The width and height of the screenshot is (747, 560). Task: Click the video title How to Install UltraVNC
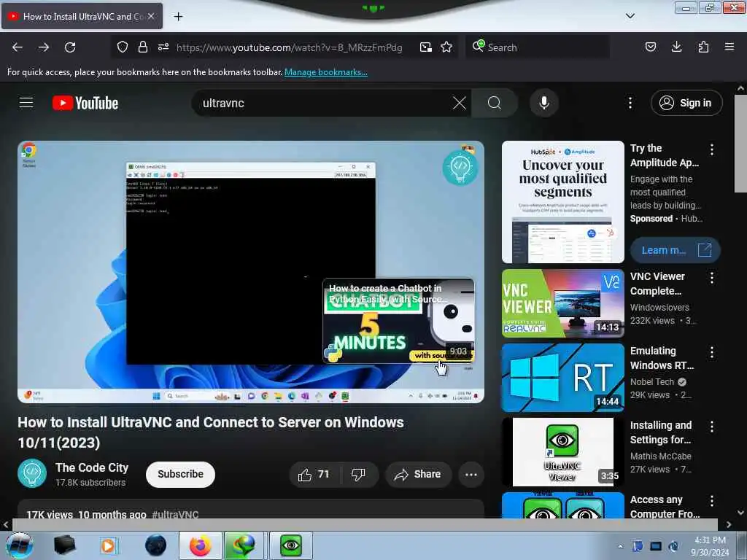click(x=211, y=432)
